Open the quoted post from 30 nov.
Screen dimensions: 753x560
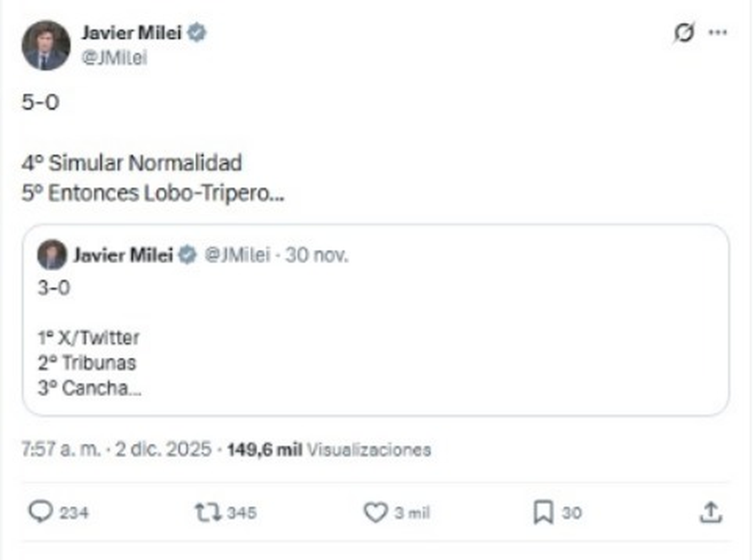click(375, 351)
